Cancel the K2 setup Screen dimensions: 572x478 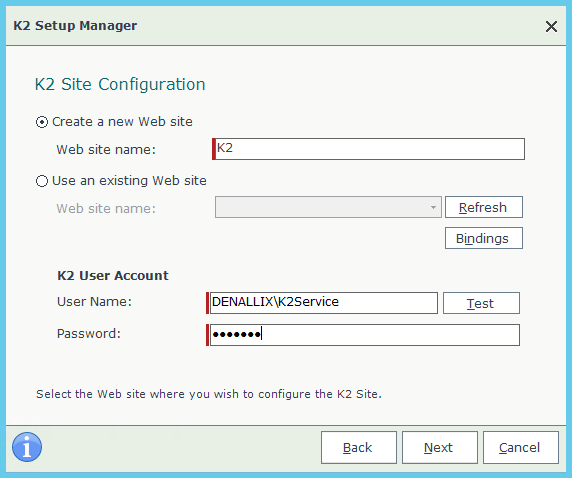coord(521,448)
